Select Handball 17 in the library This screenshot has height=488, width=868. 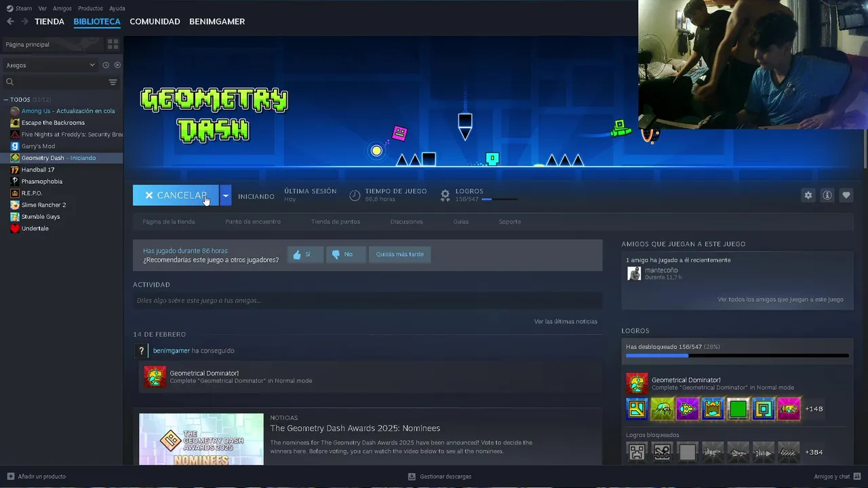(x=62, y=169)
